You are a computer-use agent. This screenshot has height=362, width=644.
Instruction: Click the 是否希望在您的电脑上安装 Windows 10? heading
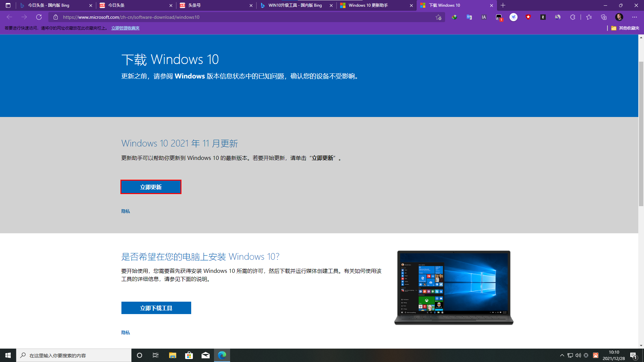point(200,257)
